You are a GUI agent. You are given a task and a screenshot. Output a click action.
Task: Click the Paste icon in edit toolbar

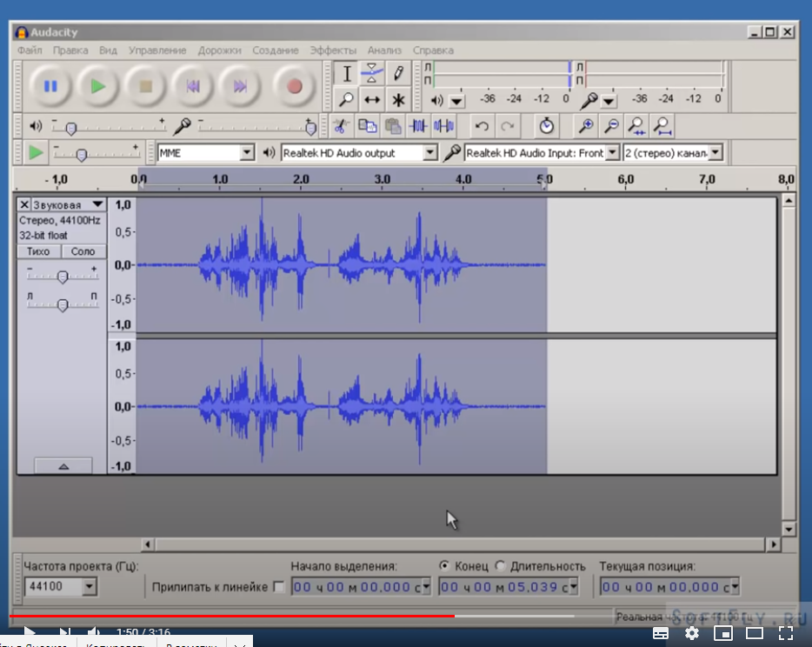click(x=393, y=126)
